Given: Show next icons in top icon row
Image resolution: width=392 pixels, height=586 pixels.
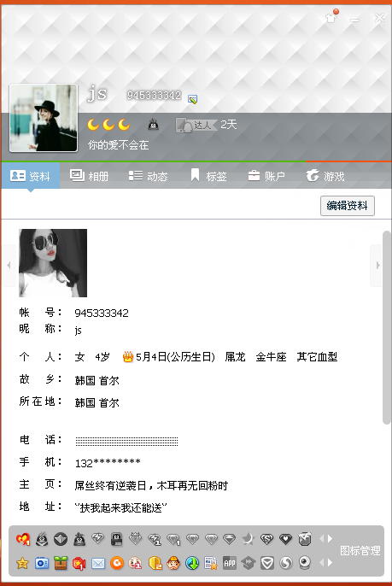Looking at the screenshot, I should (330, 538).
